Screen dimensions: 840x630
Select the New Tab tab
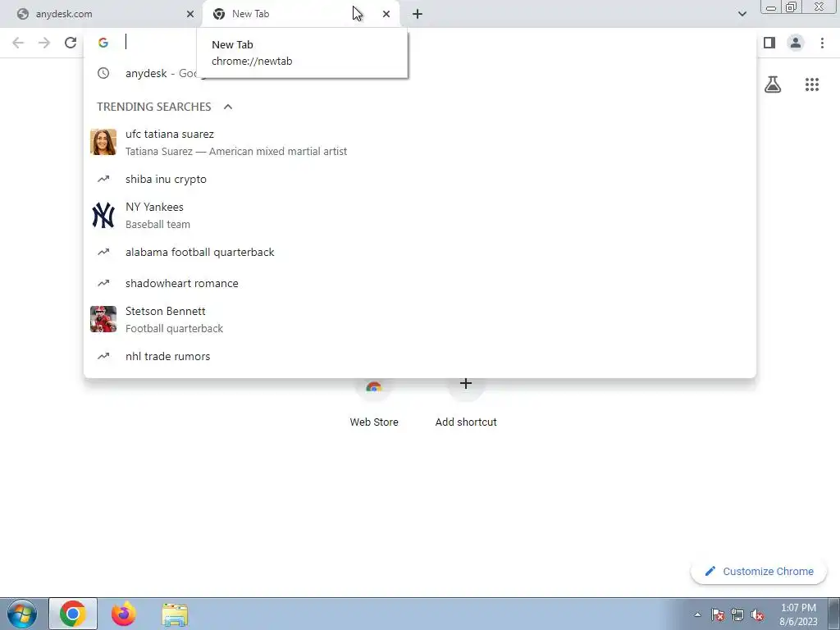[300, 14]
